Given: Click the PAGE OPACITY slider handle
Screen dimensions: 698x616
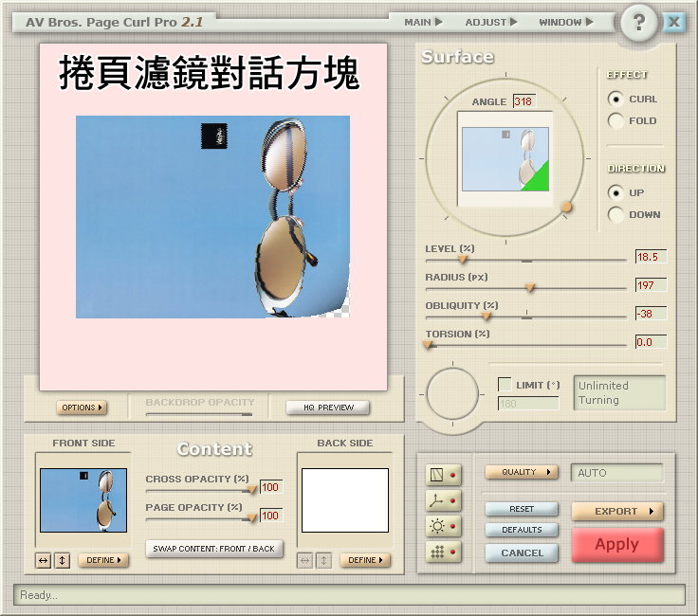Looking at the screenshot, I should [252, 518].
